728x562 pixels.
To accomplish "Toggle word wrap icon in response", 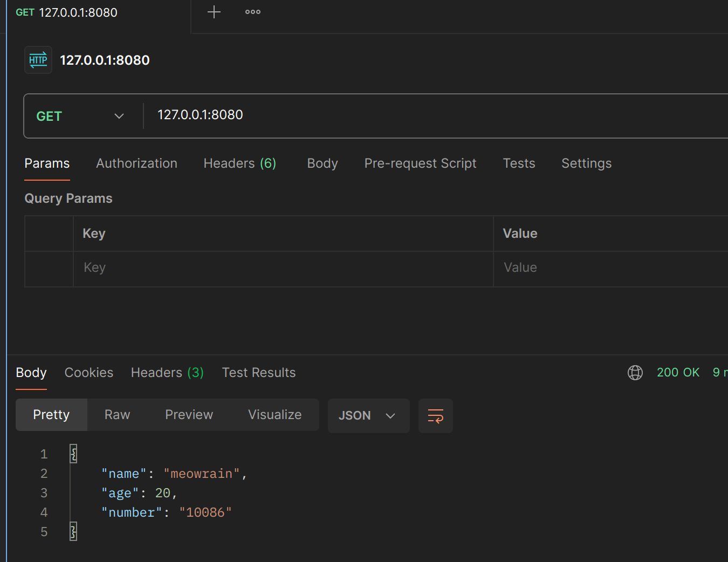I will (x=435, y=416).
